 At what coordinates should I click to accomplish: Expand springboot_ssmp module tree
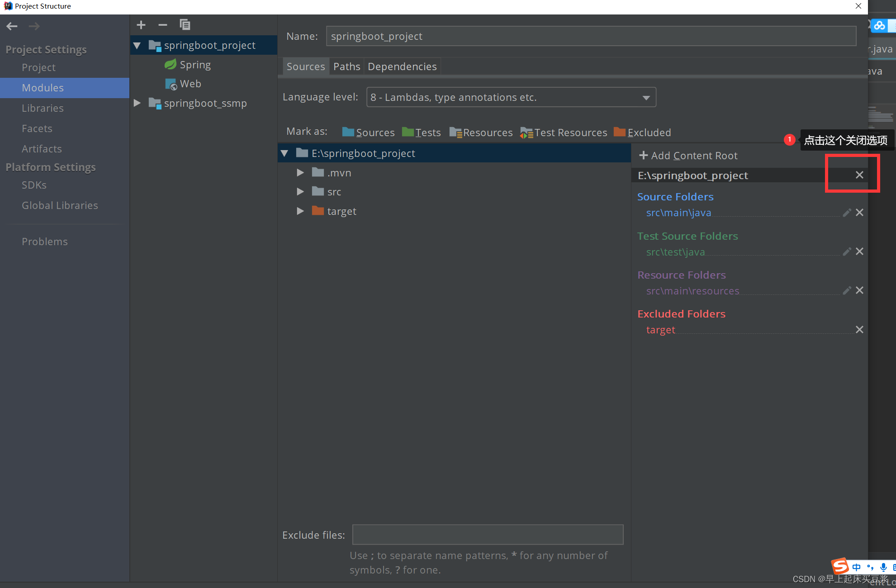point(137,103)
